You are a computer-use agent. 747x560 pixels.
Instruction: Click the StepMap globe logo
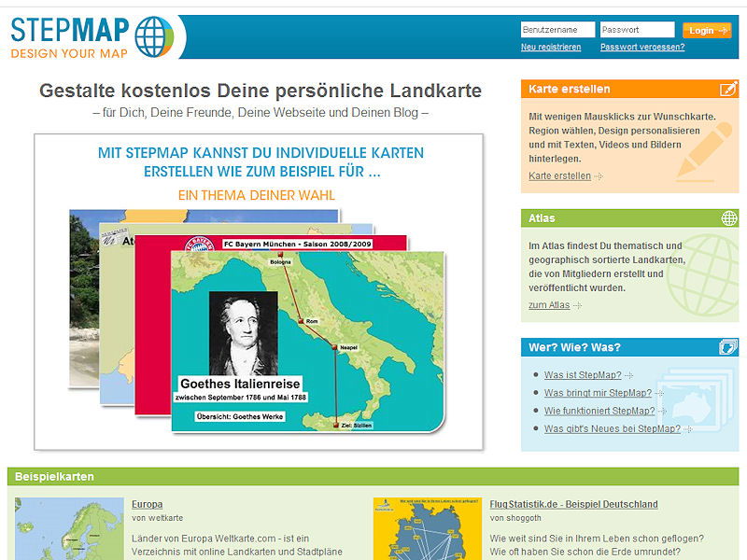point(153,36)
